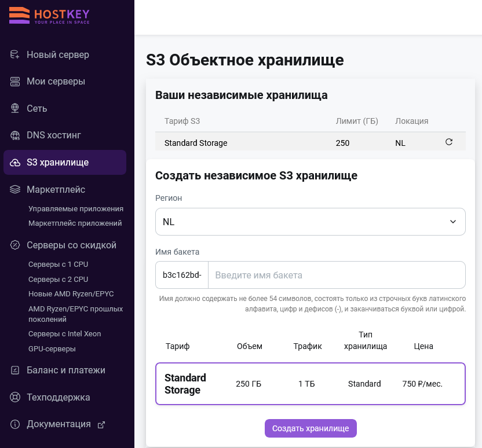The width and height of the screenshot is (482, 448).
Task: Click the Объем column header
Action: tap(250, 346)
